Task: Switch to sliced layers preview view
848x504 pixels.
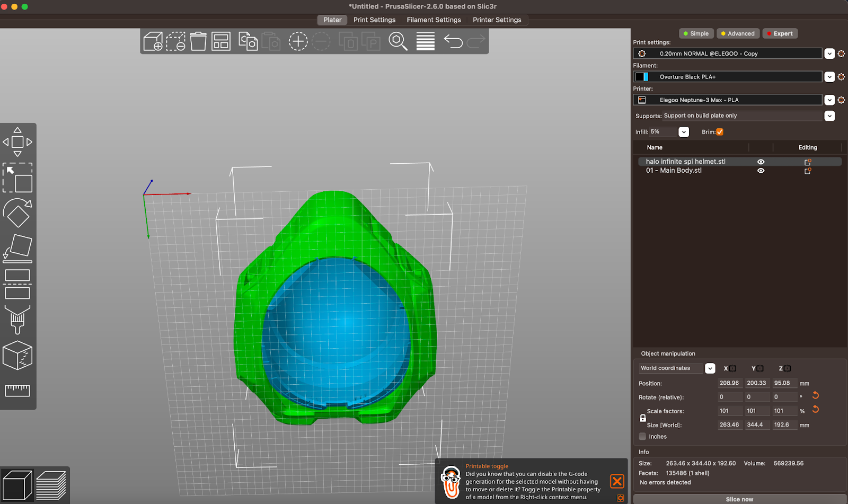Action: [51, 485]
